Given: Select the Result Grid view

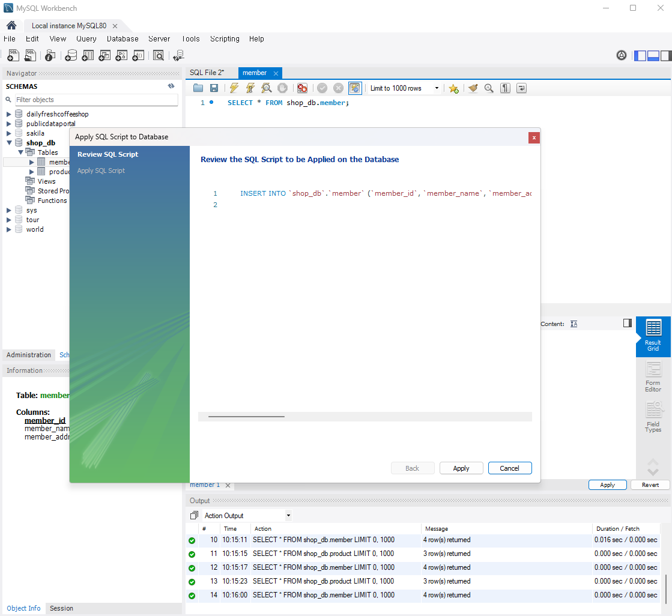Looking at the screenshot, I should tap(653, 336).
